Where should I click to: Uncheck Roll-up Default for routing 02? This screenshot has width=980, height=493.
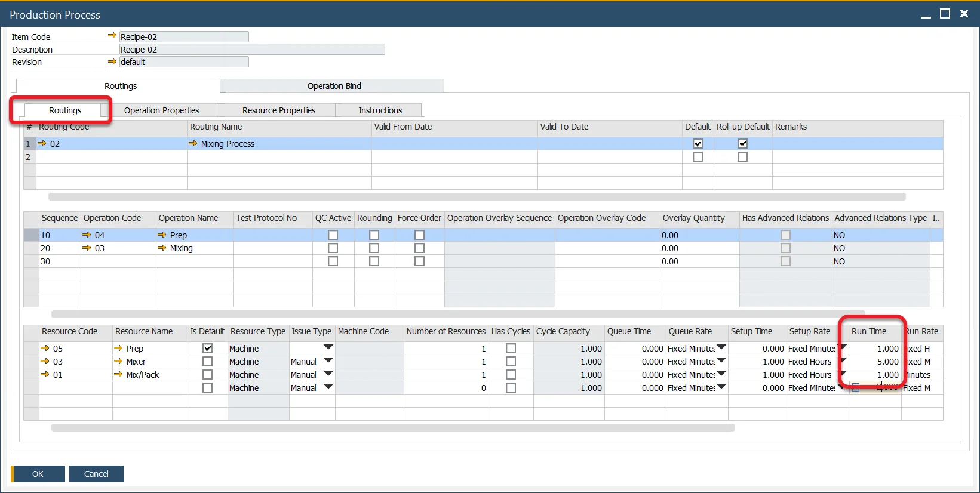(x=742, y=144)
